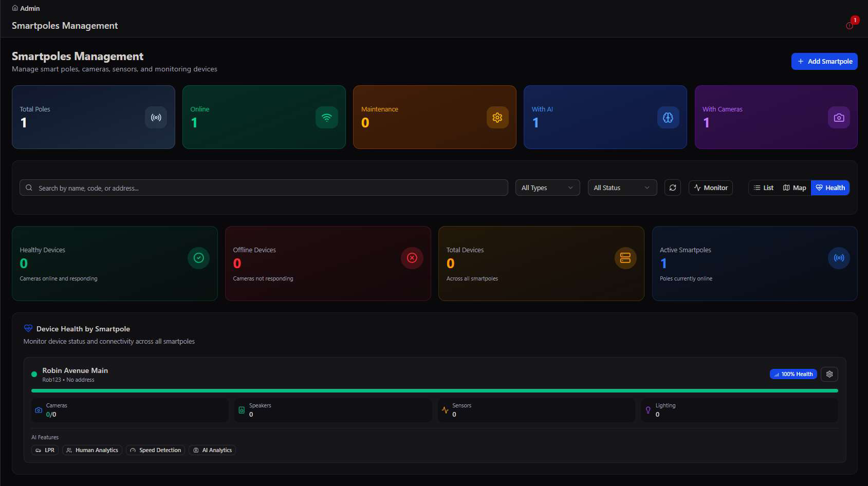Open the All Types dropdown
This screenshot has height=486, width=868.
point(548,188)
